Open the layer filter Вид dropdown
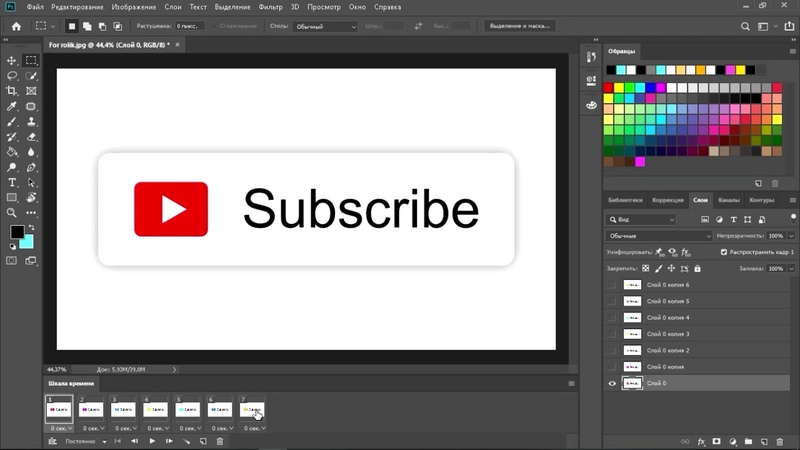 pyautogui.click(x=641, y=219)
